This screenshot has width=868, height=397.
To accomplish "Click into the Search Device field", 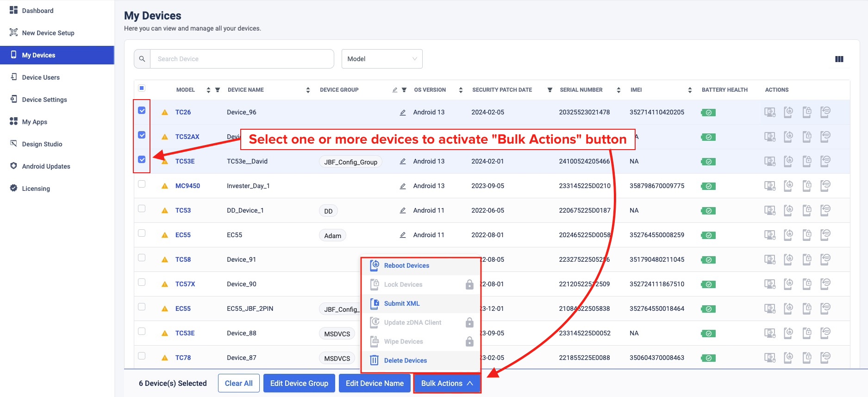I will (242, 59).
